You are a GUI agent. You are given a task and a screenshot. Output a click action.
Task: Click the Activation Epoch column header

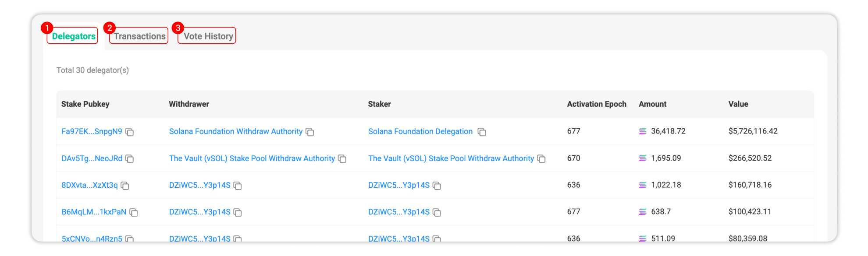[x=597, y=104]
